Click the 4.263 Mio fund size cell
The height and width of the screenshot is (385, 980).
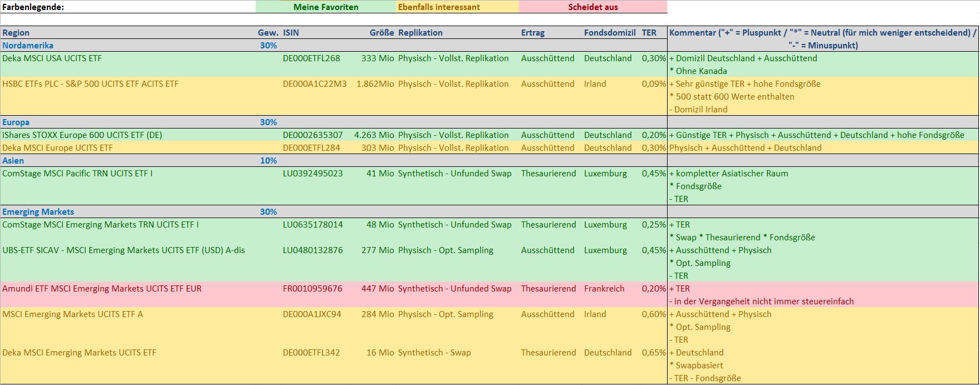(374, 135)
